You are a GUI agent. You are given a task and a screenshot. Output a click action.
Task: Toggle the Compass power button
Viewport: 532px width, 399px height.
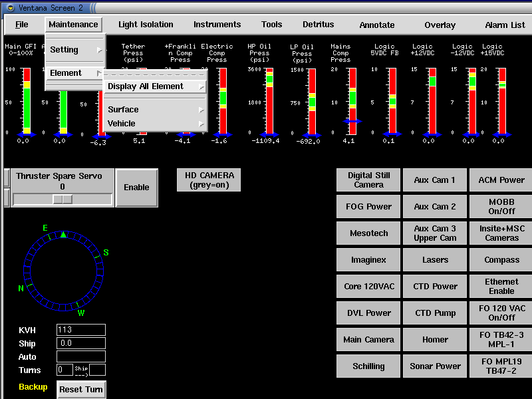501,259
